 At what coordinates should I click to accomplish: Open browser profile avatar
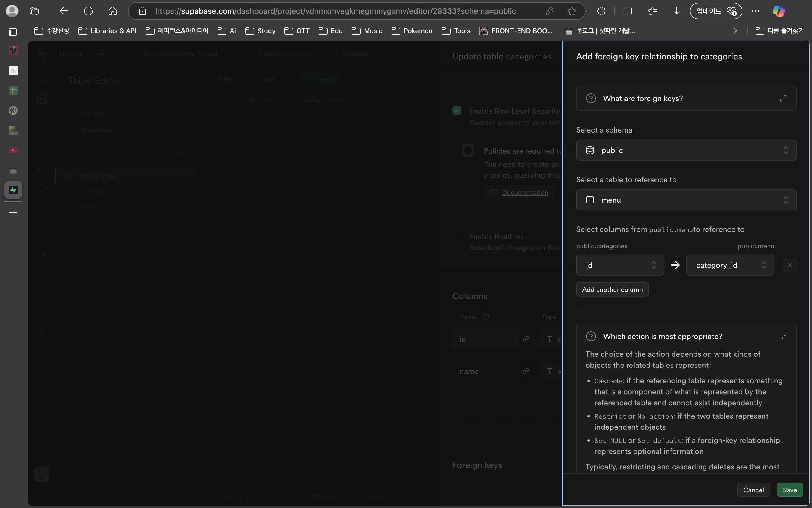click(12, 11)
